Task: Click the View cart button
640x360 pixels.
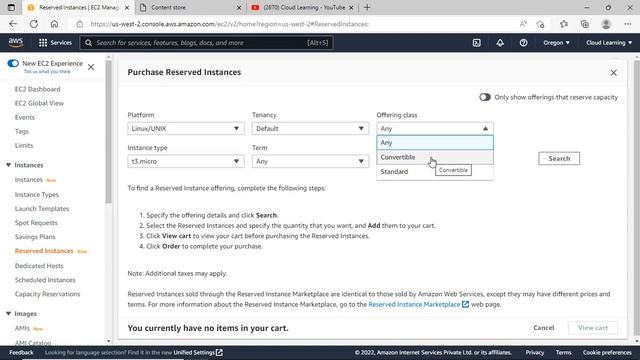Action: 593,328
